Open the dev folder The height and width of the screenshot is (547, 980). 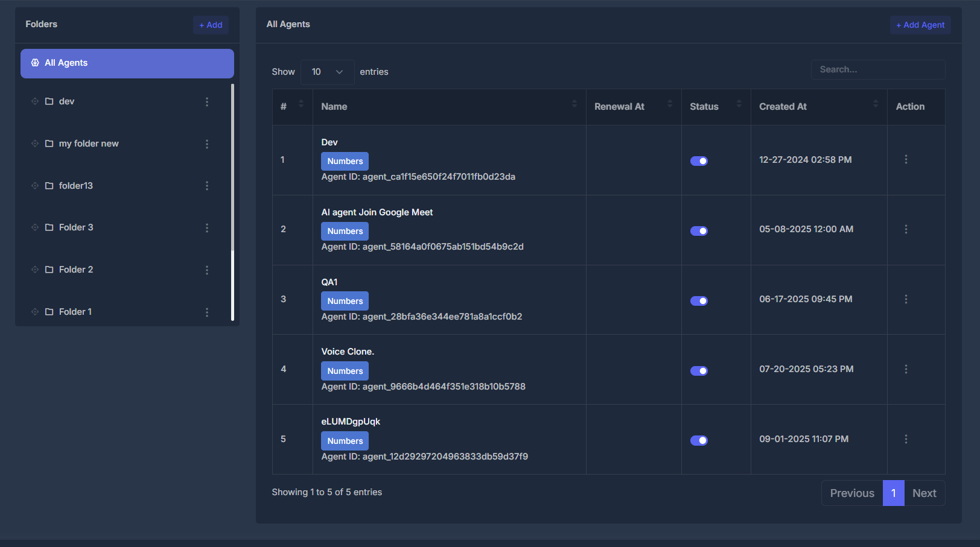coord(66,101)
